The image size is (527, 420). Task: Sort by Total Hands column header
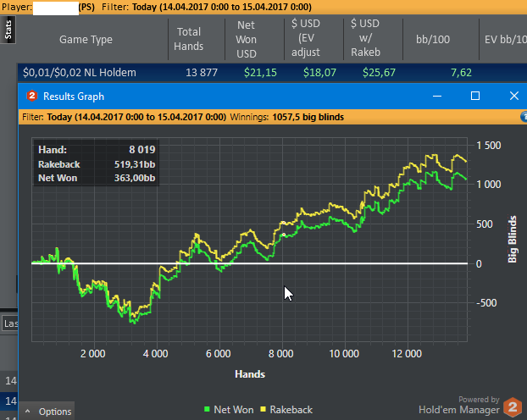[189, 39]
